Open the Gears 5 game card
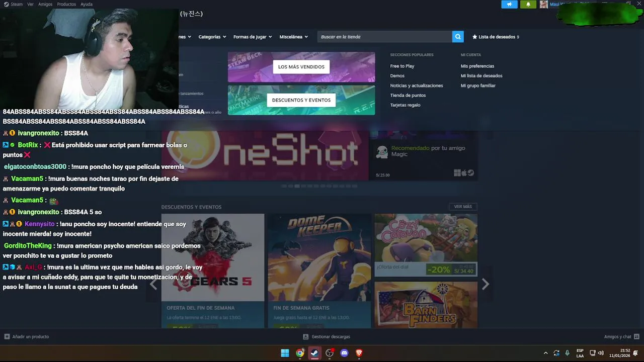The width and height of the screenshot is (644, 362). (213, 270)
